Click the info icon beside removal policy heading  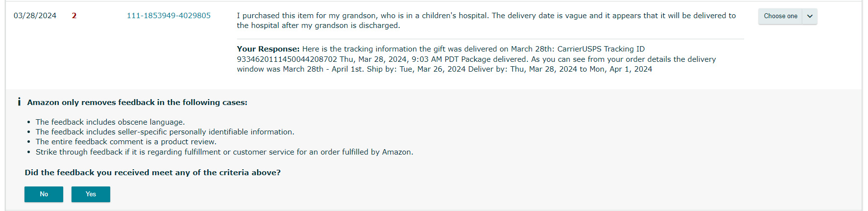(x=19, y=102)
